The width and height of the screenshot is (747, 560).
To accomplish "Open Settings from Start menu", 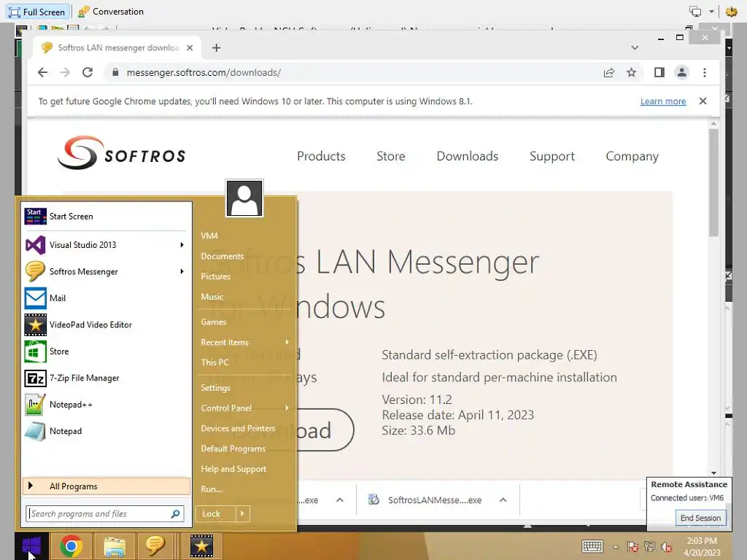I will (x=215, y=388).
